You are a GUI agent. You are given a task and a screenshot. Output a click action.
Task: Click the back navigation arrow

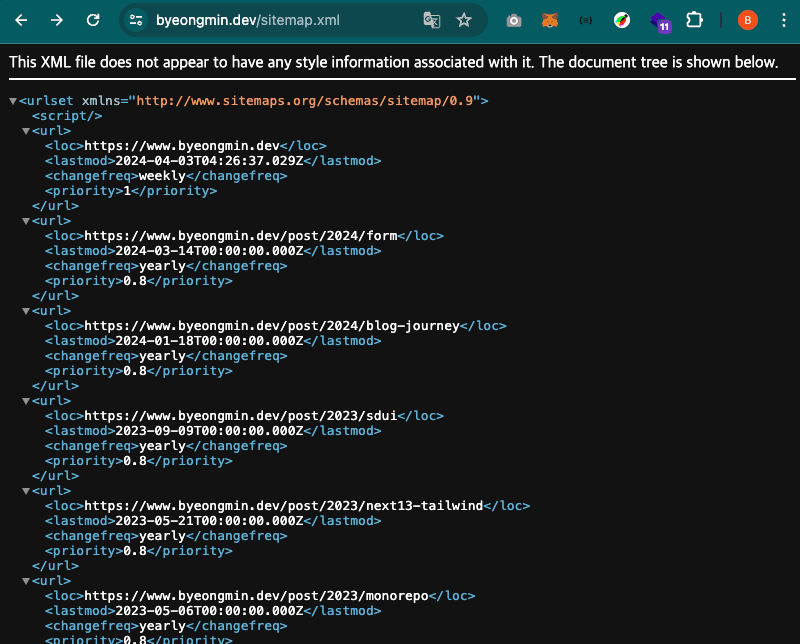pos(20,20)
